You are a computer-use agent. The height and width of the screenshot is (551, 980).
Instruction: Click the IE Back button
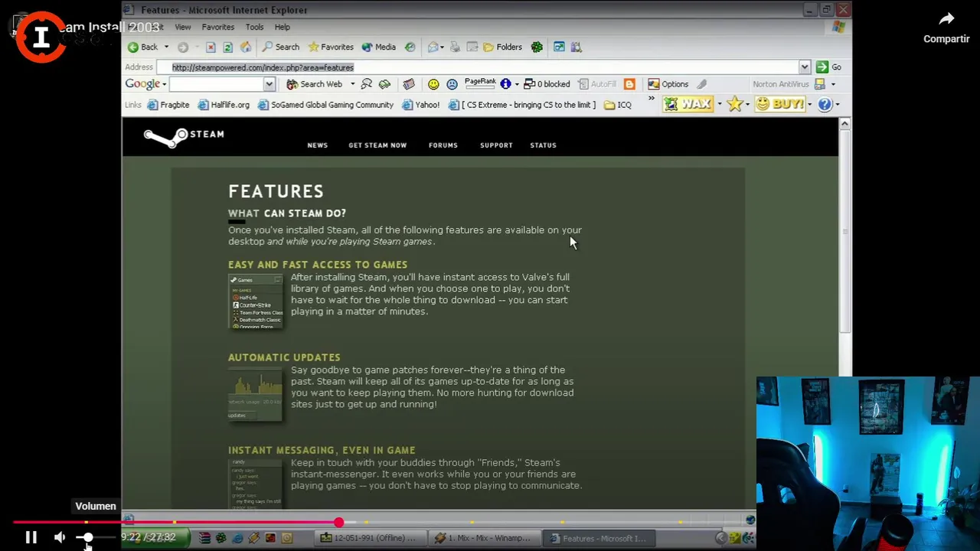point(143,47)
